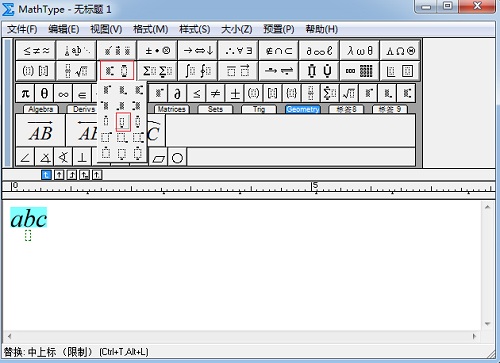Open the spaces and ellipses palette
This screenshot has height=363, width=500.
(x=77, y=51)
